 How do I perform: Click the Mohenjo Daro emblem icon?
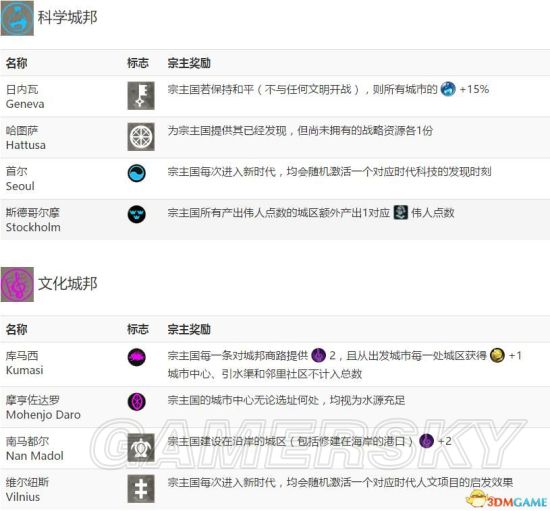137,401
